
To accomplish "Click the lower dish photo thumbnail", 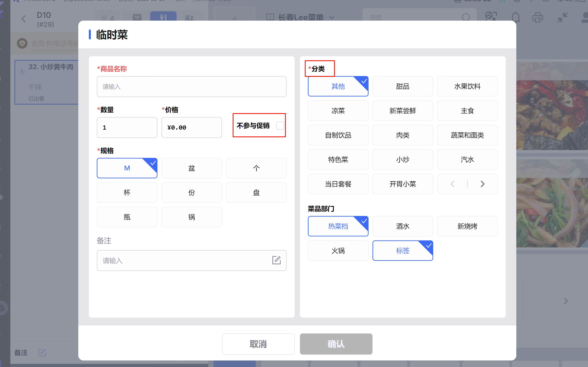I will (x=552, y=203).
